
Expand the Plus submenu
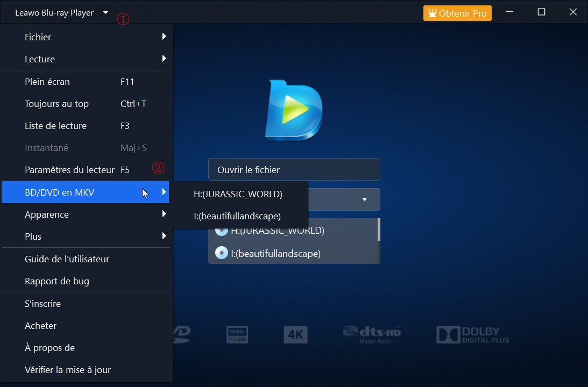coord(86,236)
